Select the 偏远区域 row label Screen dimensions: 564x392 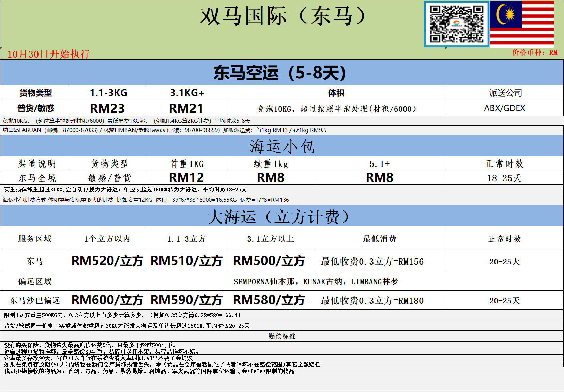(x=35, y=281)
